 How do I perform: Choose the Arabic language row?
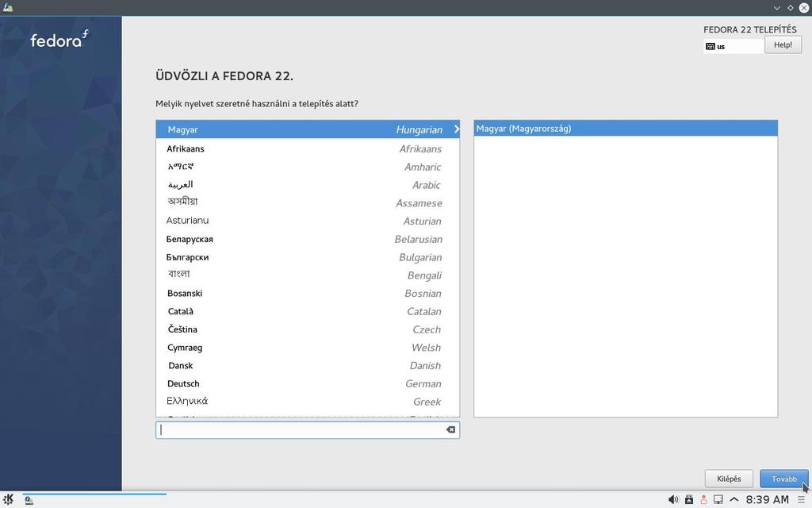point(308,185)
